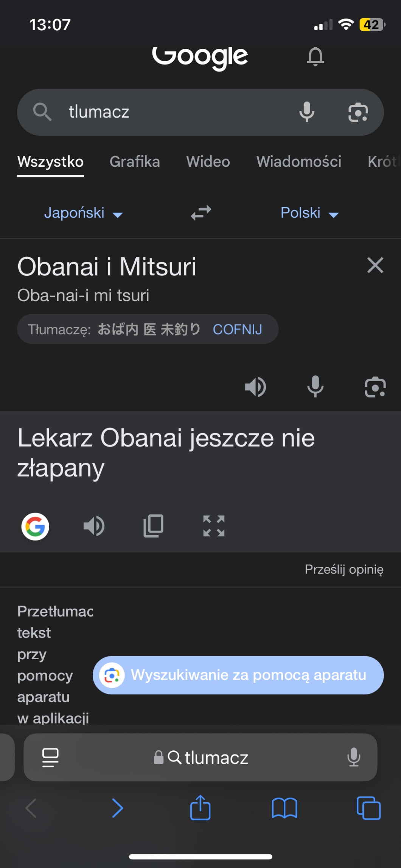This screenshot has width=401, height=868.
Task: Listen to the source text pronunciation
Action: tap(256, 387)
